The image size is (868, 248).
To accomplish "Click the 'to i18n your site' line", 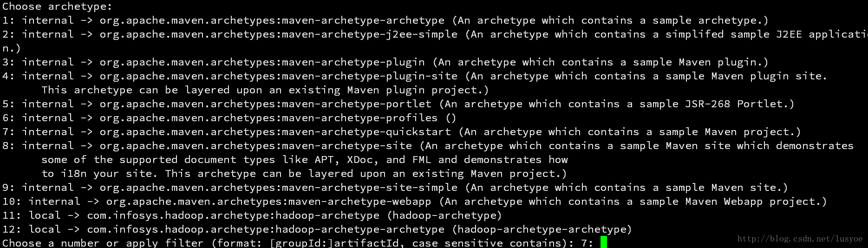I will (x=304, y=174).
